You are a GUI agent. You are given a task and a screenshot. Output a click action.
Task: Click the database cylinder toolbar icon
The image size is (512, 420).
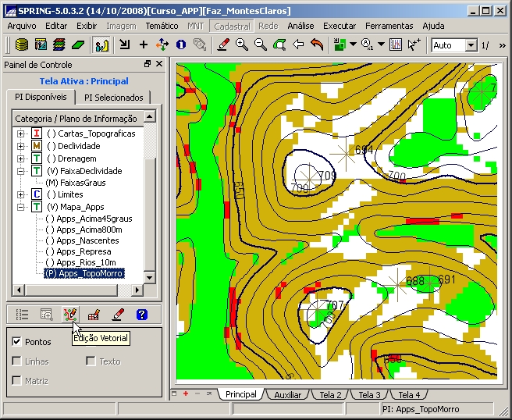point(22,45)
